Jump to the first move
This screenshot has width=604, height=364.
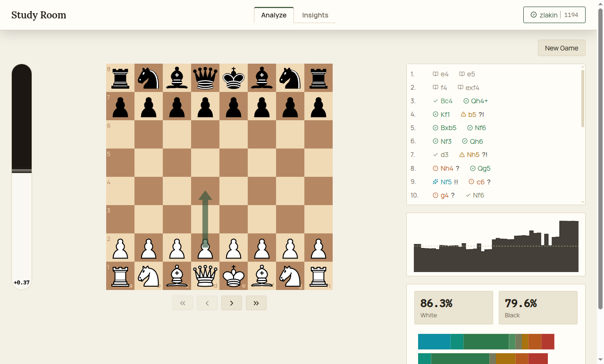(x=183, y=303)
